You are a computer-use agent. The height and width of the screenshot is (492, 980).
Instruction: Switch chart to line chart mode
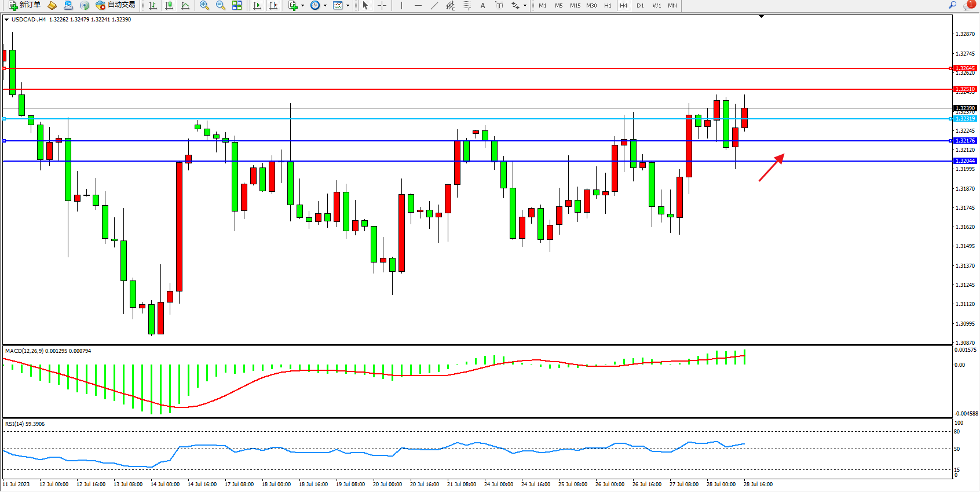[x=185, y=5]
